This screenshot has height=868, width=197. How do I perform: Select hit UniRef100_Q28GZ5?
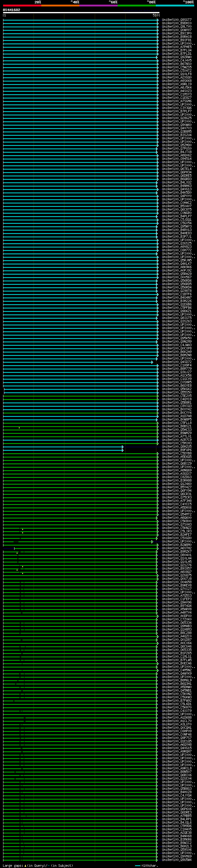[177, 118]
